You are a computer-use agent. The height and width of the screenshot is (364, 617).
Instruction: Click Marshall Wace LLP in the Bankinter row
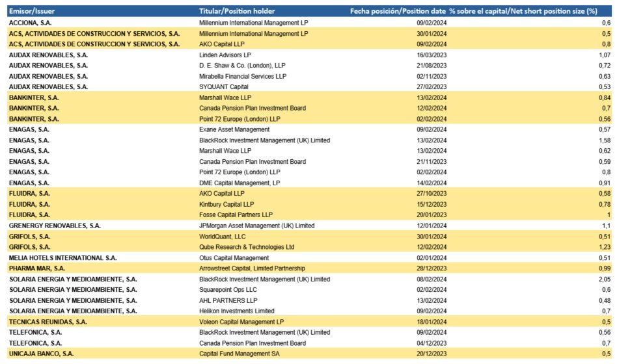pyautogui.click(x=225, y=97)
